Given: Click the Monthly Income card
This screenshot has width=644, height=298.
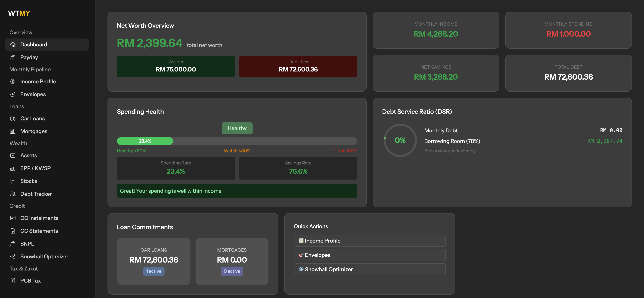Looking at the screenshot, I should point(436,30).
